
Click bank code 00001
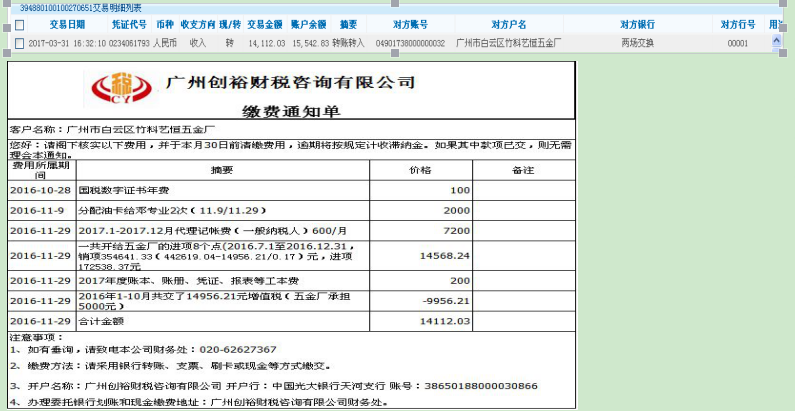[x=738, y=44]
